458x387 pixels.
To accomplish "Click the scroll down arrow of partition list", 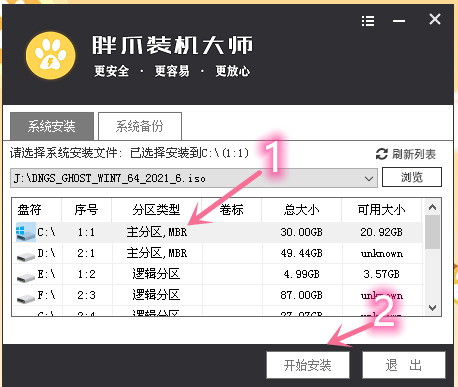I will click(432, 307).
